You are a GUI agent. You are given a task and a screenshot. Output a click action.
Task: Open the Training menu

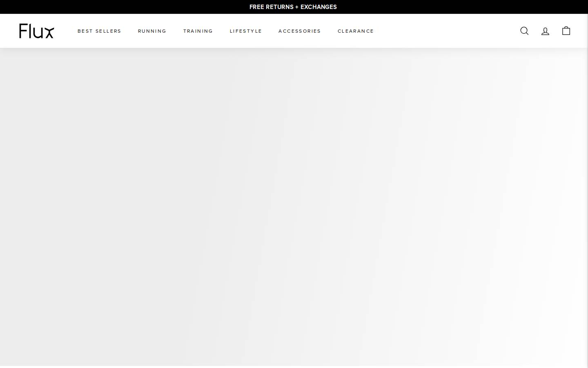coord(198,31)
